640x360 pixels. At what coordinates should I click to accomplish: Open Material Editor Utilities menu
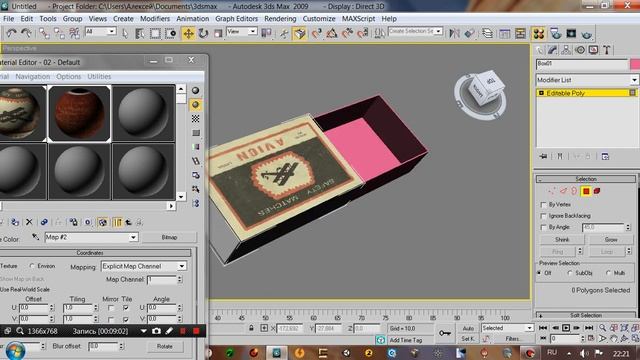[99, 77]
